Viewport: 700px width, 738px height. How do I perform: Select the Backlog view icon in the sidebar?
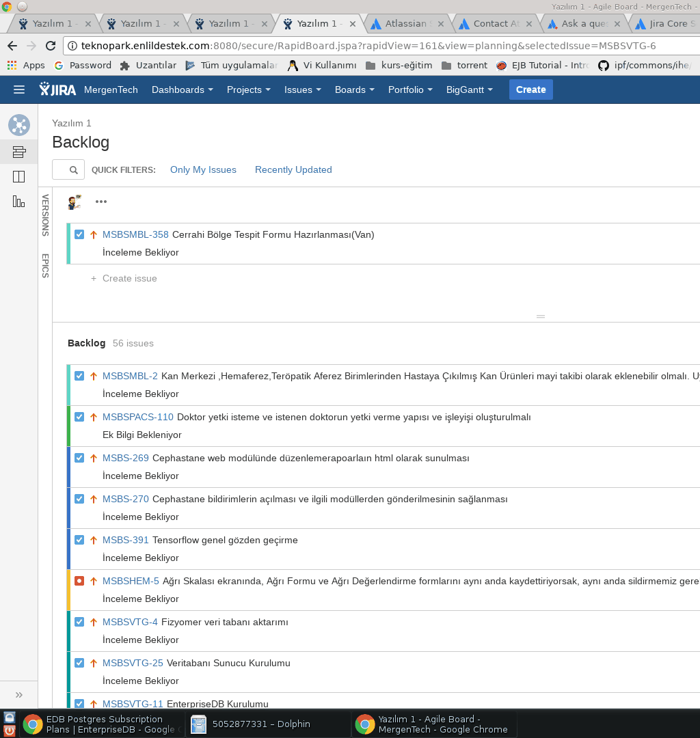click(19, 152)
